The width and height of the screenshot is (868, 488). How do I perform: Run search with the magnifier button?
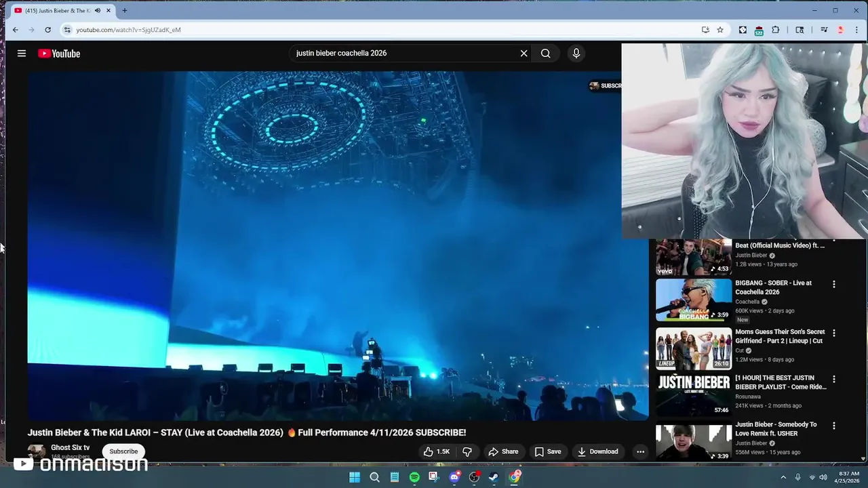(x=545, y=54)
